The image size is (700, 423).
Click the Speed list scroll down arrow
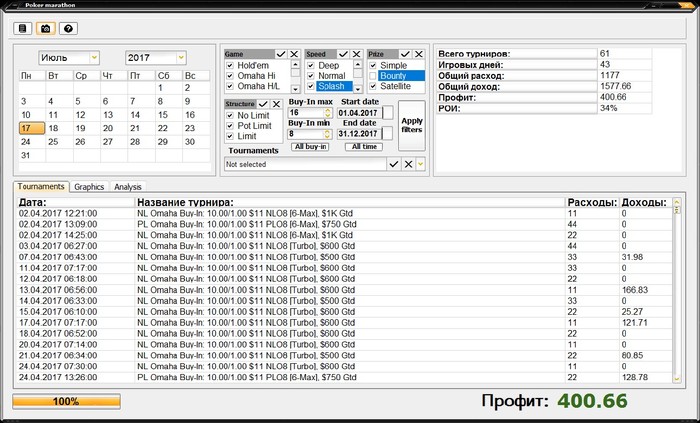[358, 89]
